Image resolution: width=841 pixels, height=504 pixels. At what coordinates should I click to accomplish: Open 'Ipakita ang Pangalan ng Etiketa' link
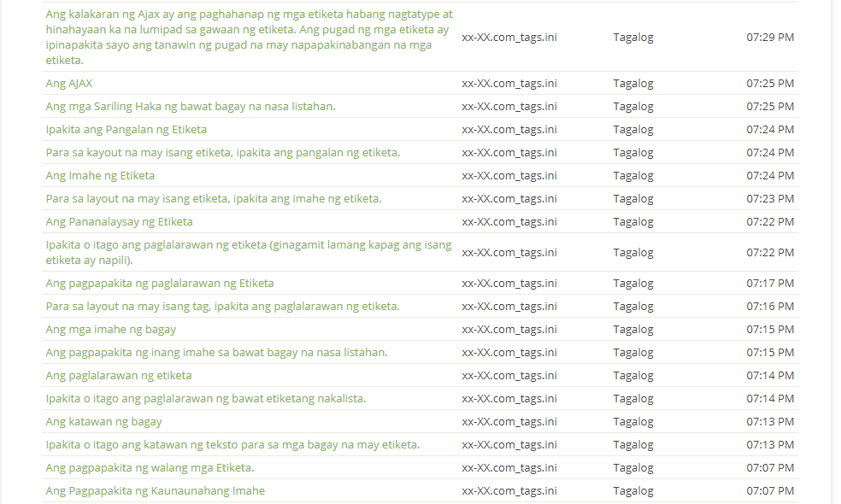126,130
